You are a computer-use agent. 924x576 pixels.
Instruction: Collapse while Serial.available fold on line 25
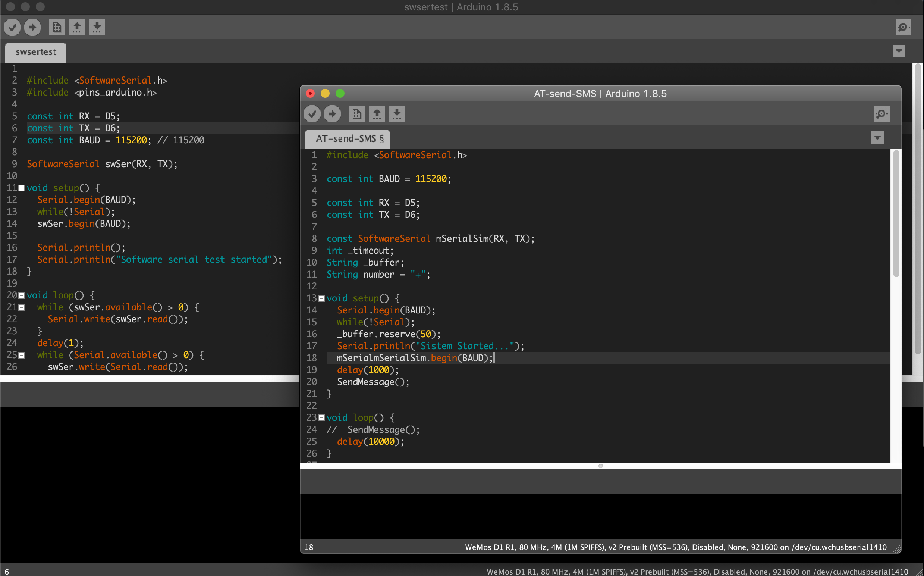[22, 355]
